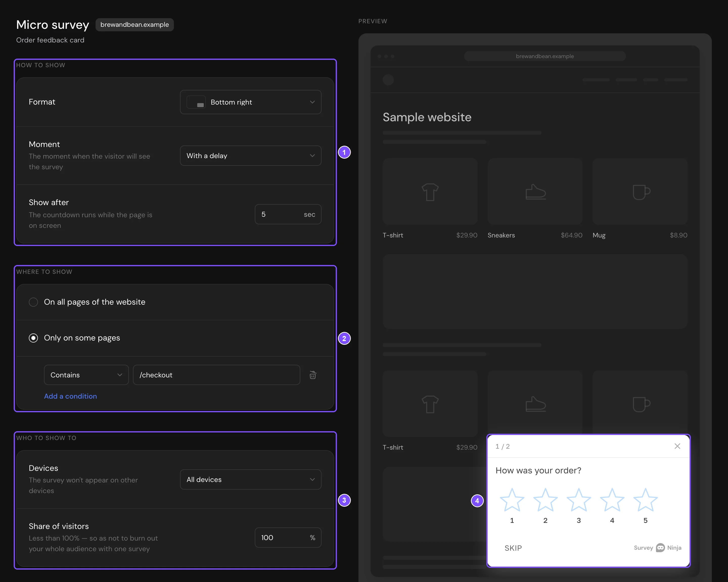This screenshot has height=582, width=728.
Task: Click the Share of visitors percent field
Action: (288, 538)
